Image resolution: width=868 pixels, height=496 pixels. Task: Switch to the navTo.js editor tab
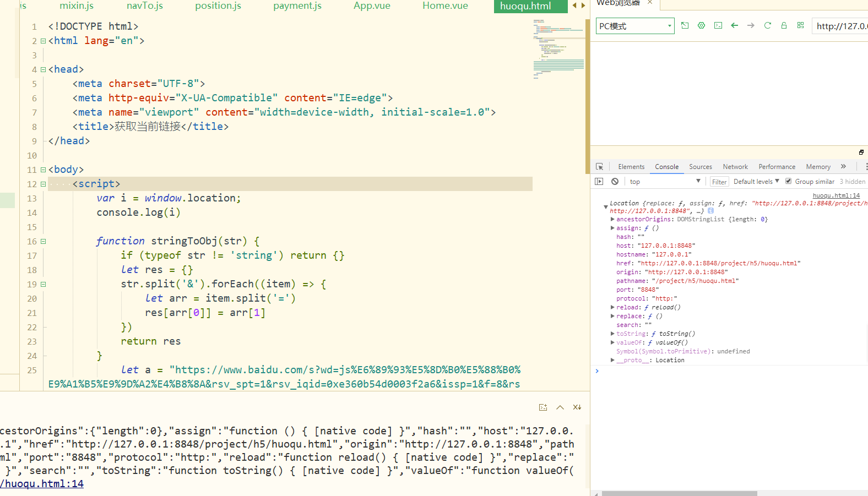pyautogui.click(x=145, y=6)
